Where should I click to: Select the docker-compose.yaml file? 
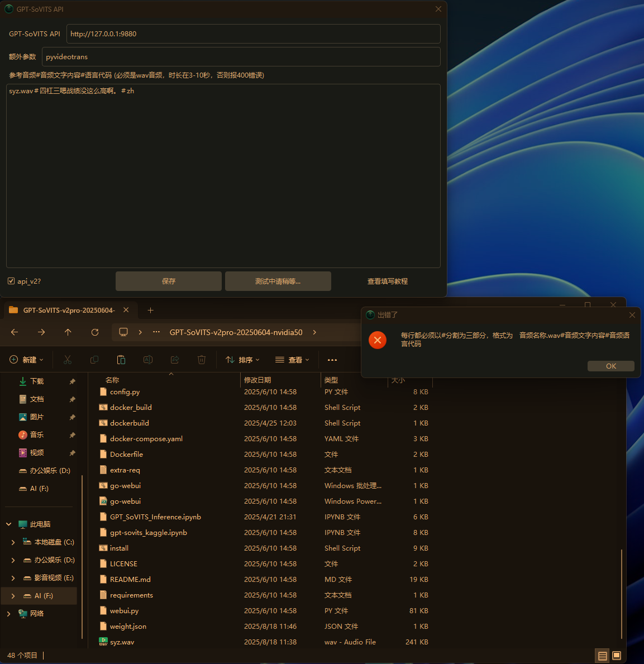[x=146, y=439]
